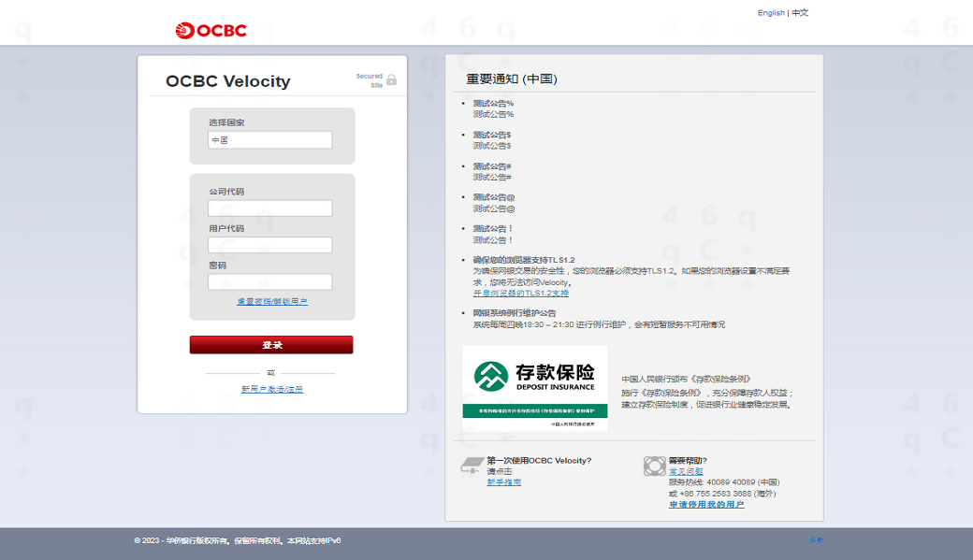Image resolution: width=973 pixels, height=560 pixels.
Task: Click the 确保您的浏览器支持TLS1.2 notice title
Action: click(x=524, y=260)
